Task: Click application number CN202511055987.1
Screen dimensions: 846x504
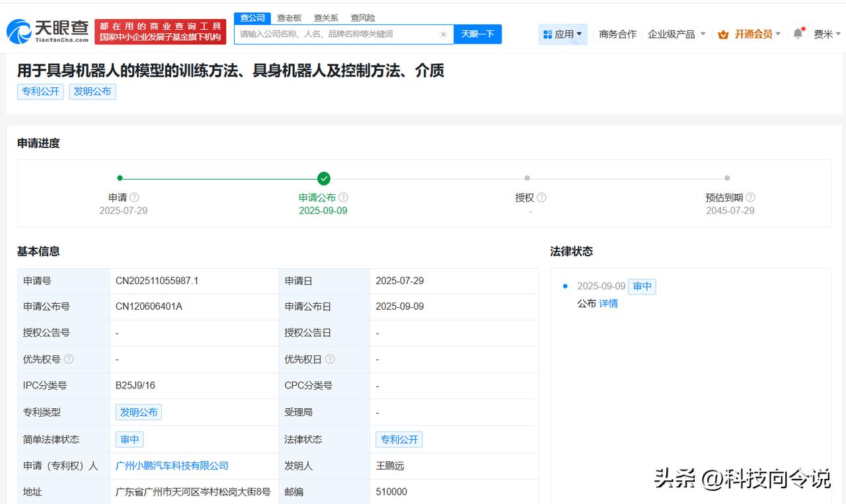Action: click(157, 281)
